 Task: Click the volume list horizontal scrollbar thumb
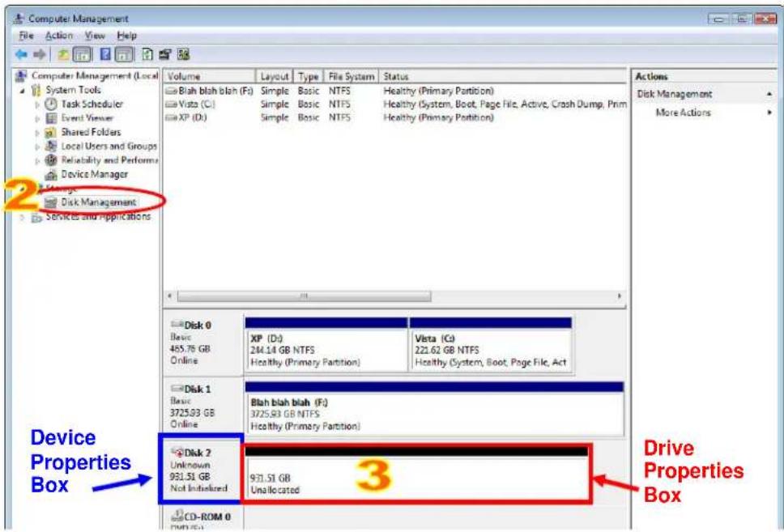[304, 296]
